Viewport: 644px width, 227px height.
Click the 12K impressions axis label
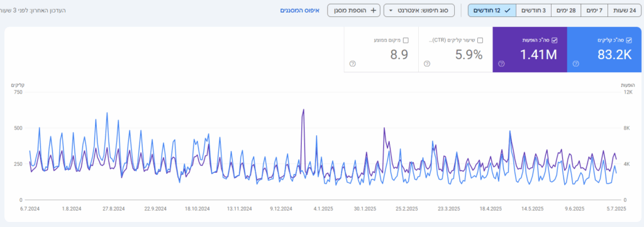(x=628, y=92)
